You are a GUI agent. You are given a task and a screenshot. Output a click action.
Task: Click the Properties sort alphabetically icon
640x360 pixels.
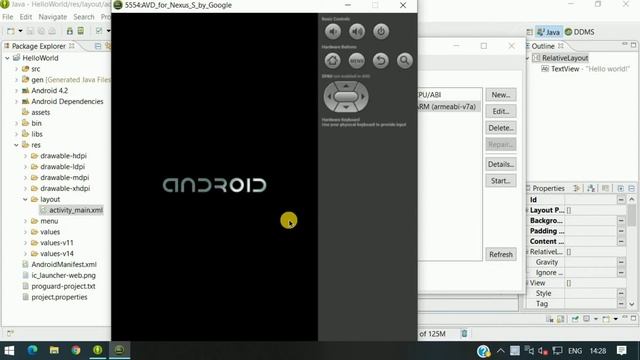591,188
